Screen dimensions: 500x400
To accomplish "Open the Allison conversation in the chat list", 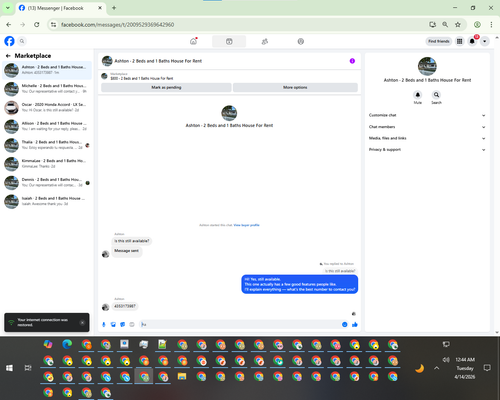I will [47, 126].
